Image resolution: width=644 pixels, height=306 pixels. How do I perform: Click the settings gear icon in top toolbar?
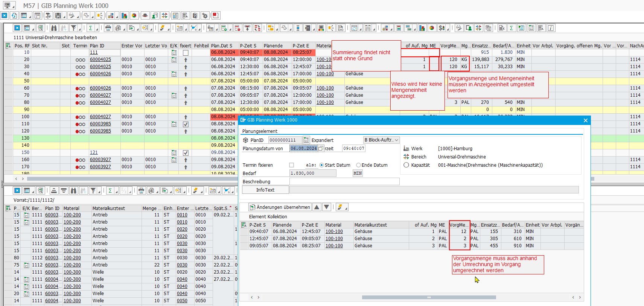click(205, 15)
